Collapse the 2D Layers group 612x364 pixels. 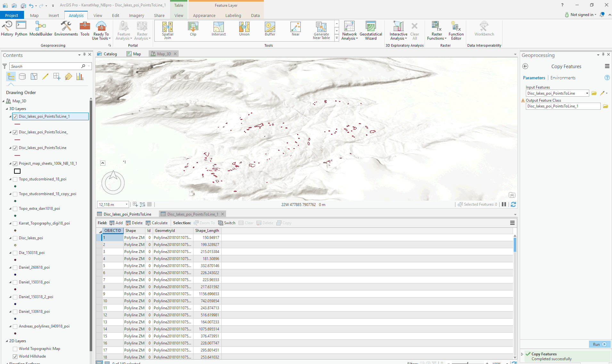(7, 341)
